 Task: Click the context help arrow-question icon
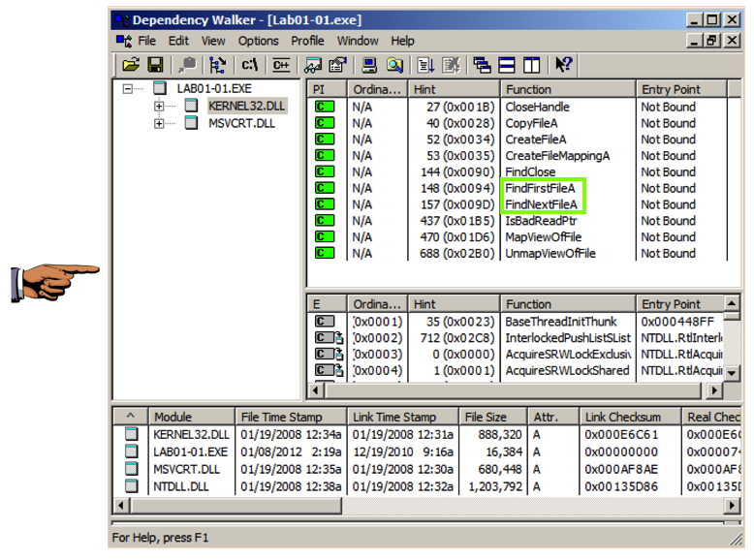coord(563,65)
